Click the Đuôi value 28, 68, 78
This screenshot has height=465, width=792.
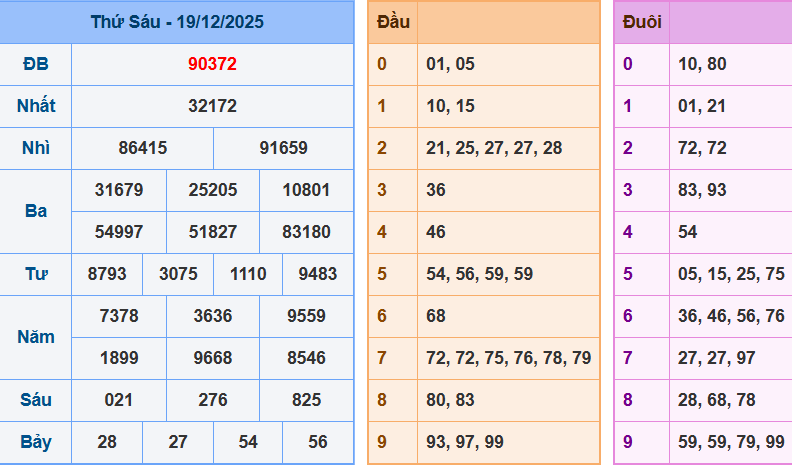717,400
